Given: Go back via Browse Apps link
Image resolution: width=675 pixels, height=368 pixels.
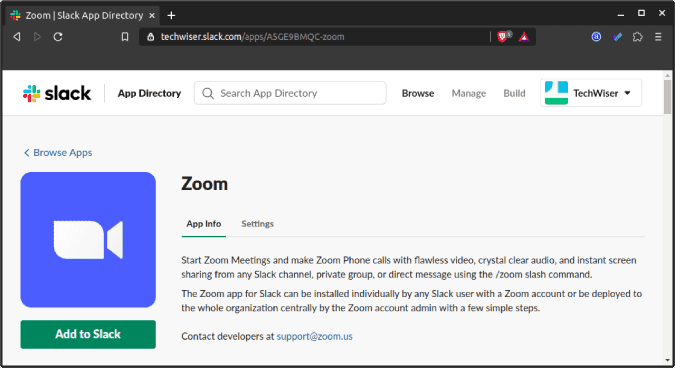Looking at the screenshot, I should [x=58, y=153].
